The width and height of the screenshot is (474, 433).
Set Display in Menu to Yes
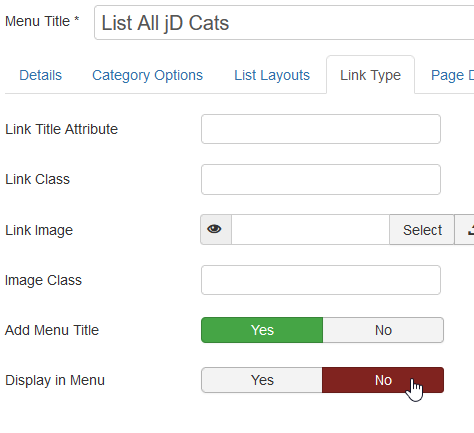(262, 380)
